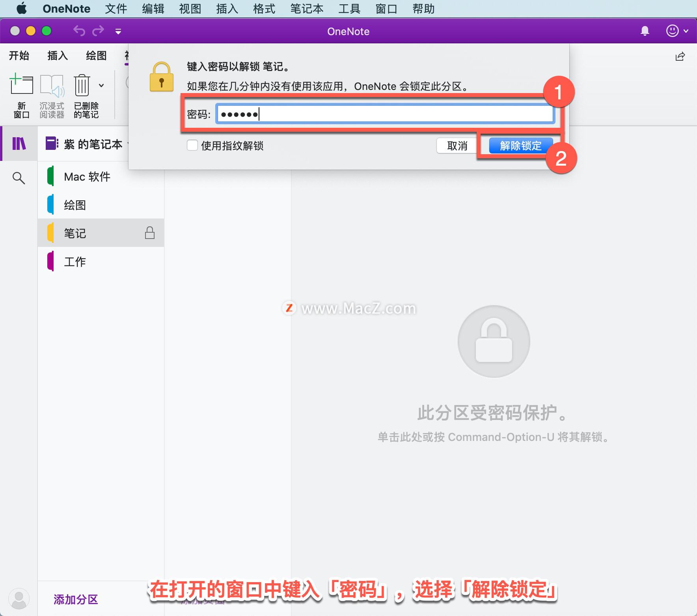The image size is (697, 616).
Task: Open the notifications bell
Action: point(645,31)
